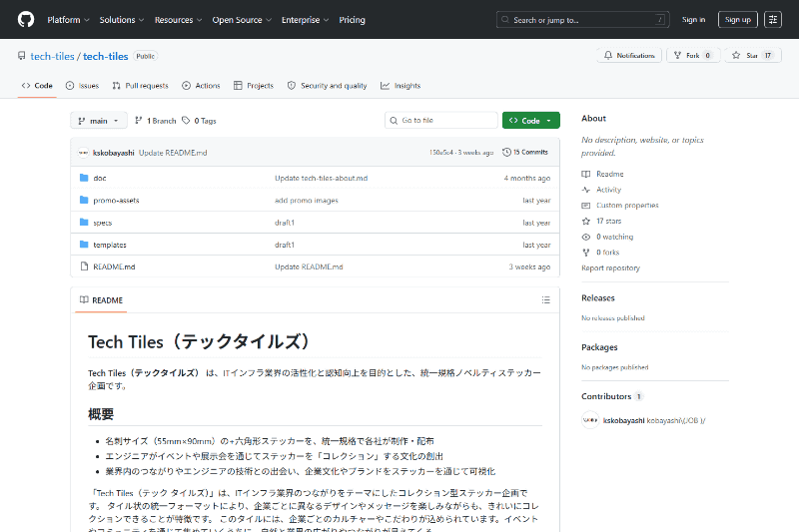Click the promo-assets folder icon
Screen dimensions: 799x532
[84, 200]
